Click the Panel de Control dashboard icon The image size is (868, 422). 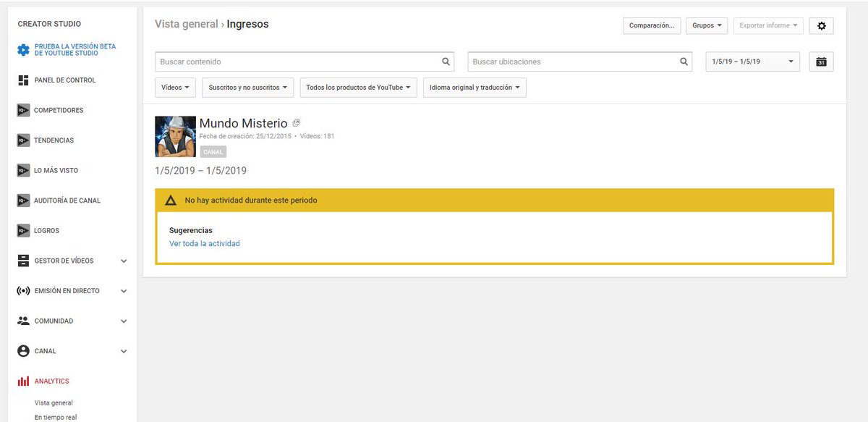coord(23,80)
